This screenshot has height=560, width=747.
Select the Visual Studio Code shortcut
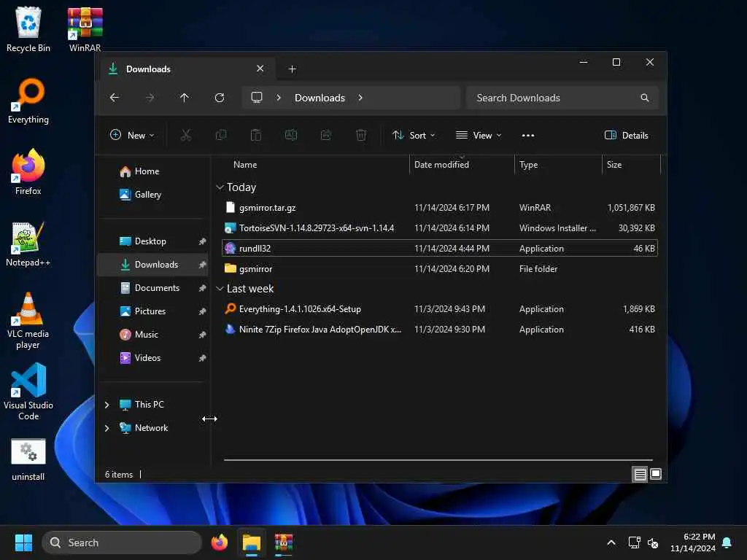tap(28, 392)
